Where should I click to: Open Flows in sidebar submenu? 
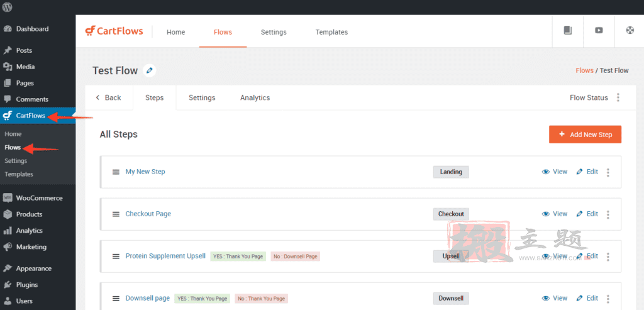(x=13, y=147)
